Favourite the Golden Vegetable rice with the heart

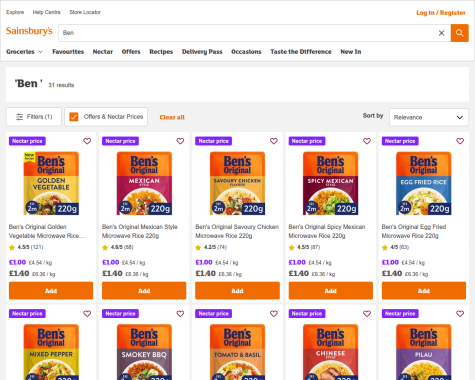pyautogui.click(x=87, y=141)
